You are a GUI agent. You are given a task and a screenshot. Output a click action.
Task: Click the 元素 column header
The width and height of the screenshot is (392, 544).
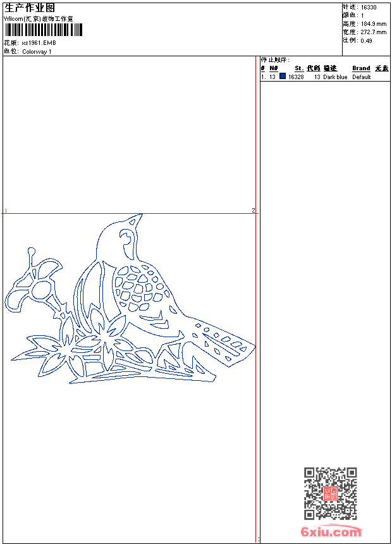381,68
